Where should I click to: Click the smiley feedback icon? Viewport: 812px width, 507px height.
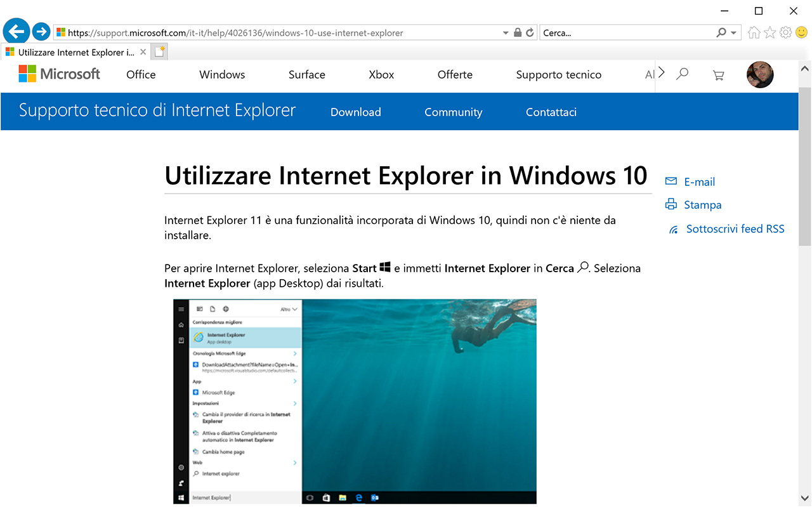pyautogui.click(x=802, y=32)
